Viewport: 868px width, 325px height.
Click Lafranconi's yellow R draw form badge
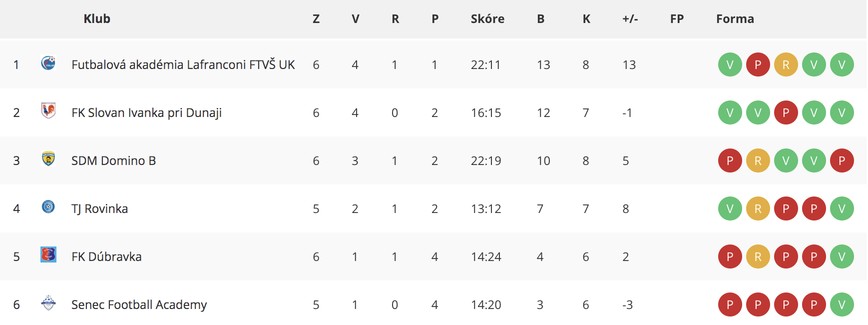(x=786, y=64)
